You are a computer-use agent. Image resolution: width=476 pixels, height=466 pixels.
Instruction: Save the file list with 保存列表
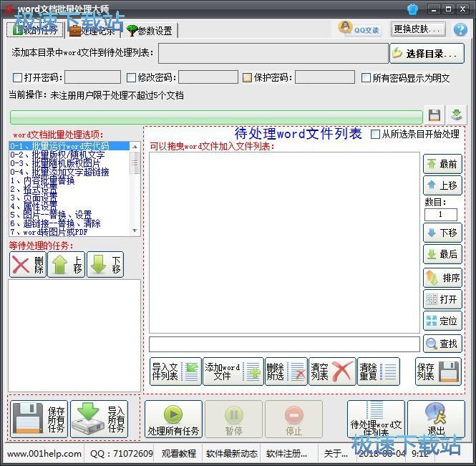[438, 372]
